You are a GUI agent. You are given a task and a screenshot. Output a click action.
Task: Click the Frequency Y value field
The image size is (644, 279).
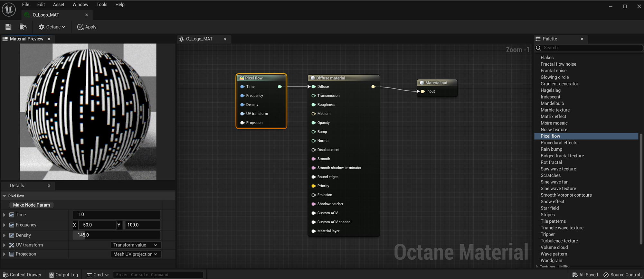[x=142, y=225]
